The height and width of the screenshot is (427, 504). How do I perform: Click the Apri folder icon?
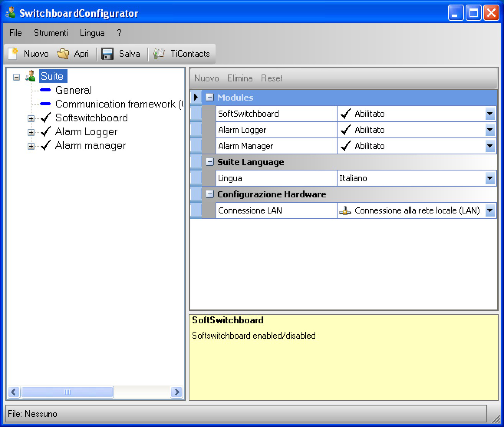click(63, 54)
